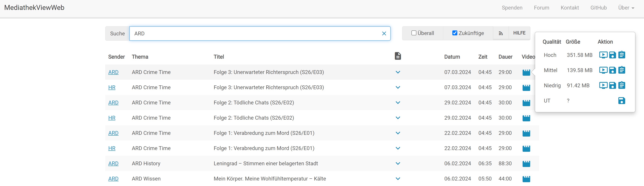Uncheck the Zukünftige checkbox
This screenshot has height=186, width=644.
(x=455, y=33)
